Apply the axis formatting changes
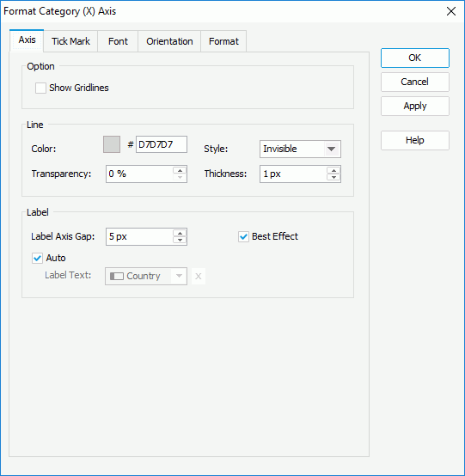This screenshot has height=476, width=465. coord(415,106)
